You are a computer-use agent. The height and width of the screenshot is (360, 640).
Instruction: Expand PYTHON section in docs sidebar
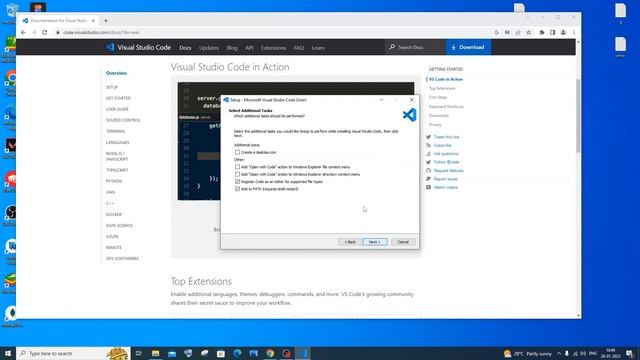(114, 181)
